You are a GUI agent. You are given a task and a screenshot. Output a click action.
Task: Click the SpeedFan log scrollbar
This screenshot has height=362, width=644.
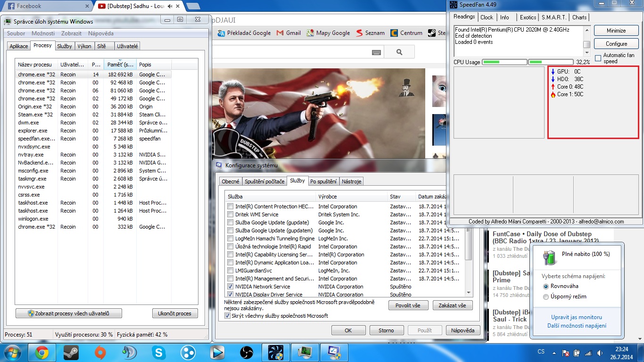pos(587,41)
